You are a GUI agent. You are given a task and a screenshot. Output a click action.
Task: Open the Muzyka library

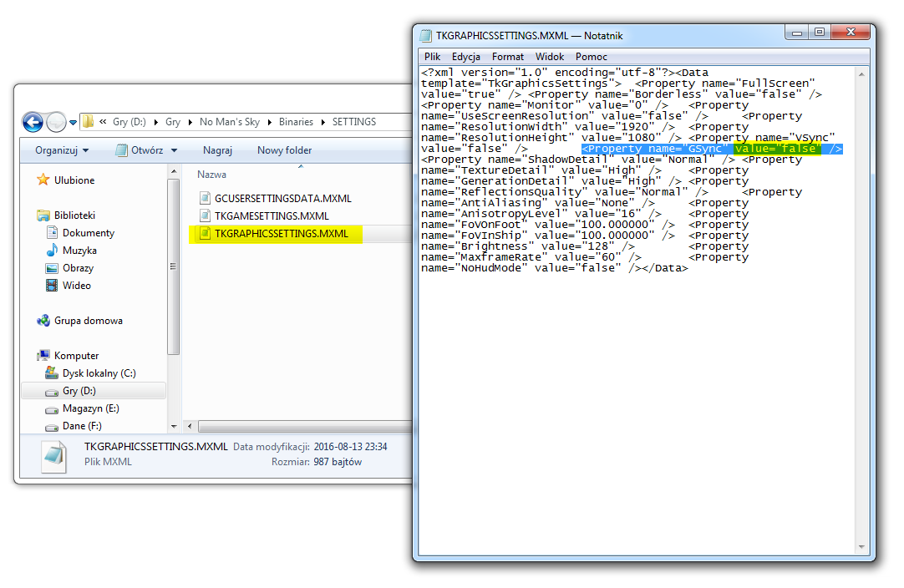coord(79,251)
